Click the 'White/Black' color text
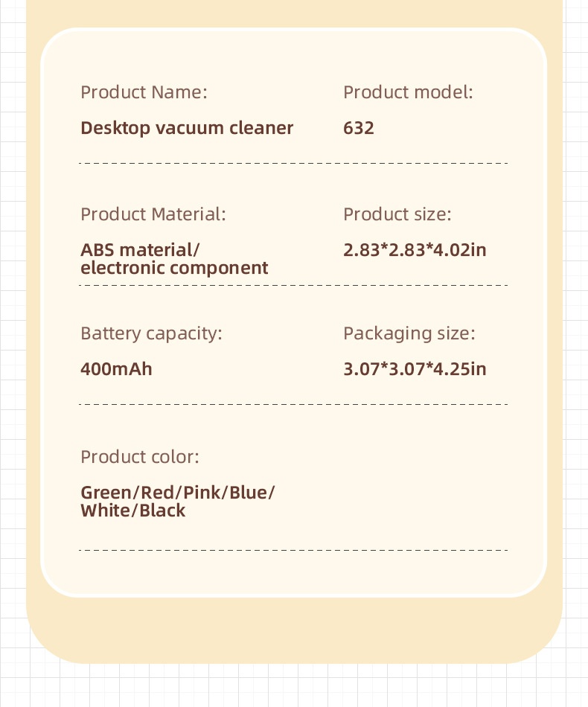The width and height of the screenshot is (588, 707). tap(132, 511)
